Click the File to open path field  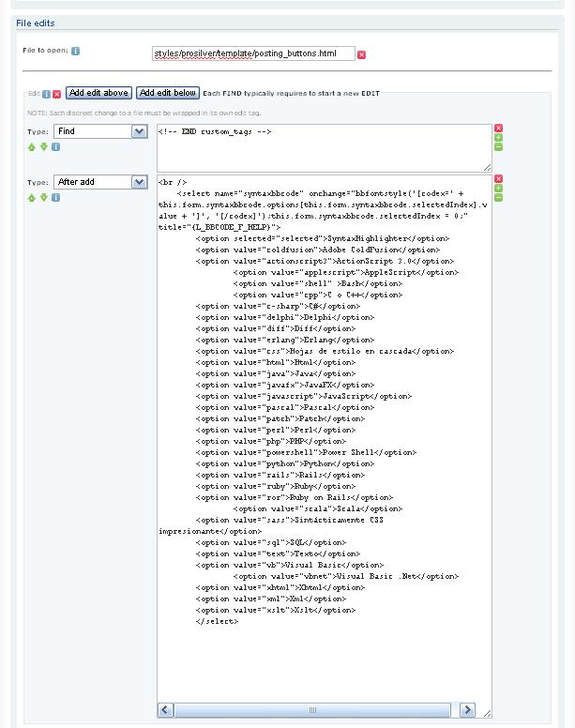click(253, 54)
